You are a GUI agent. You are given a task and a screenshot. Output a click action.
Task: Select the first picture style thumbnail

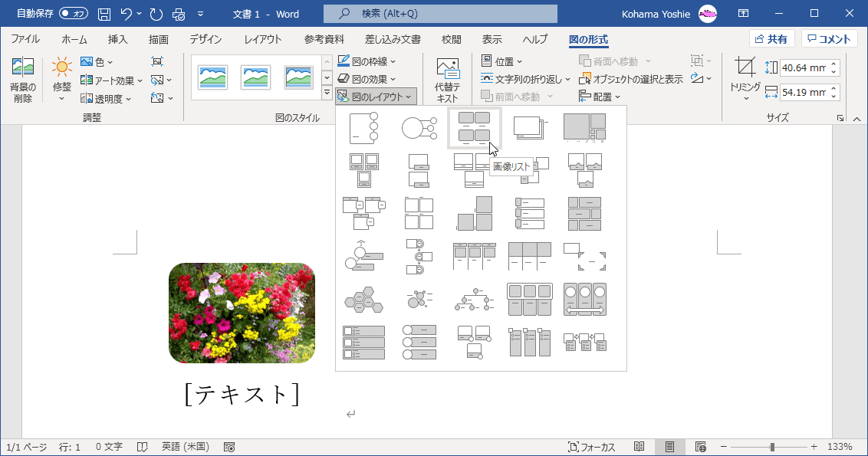pos(213,77)
